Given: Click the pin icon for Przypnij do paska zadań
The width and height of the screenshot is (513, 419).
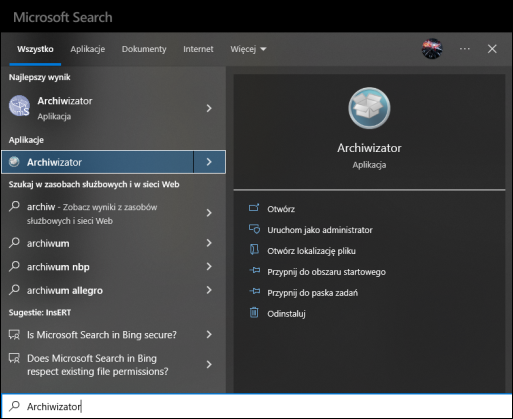Looking at the screenshot, I should pos(255,292).
